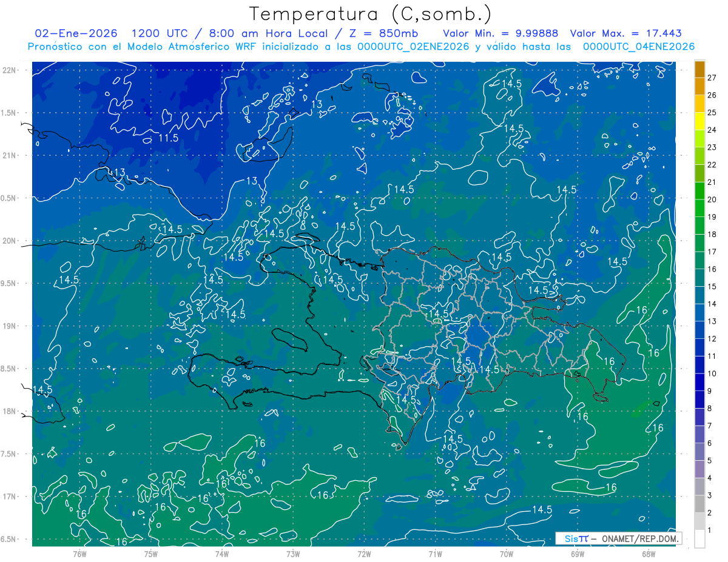
Task: Click the green scale swatch between 19 and 20
Action: (699, 208)
